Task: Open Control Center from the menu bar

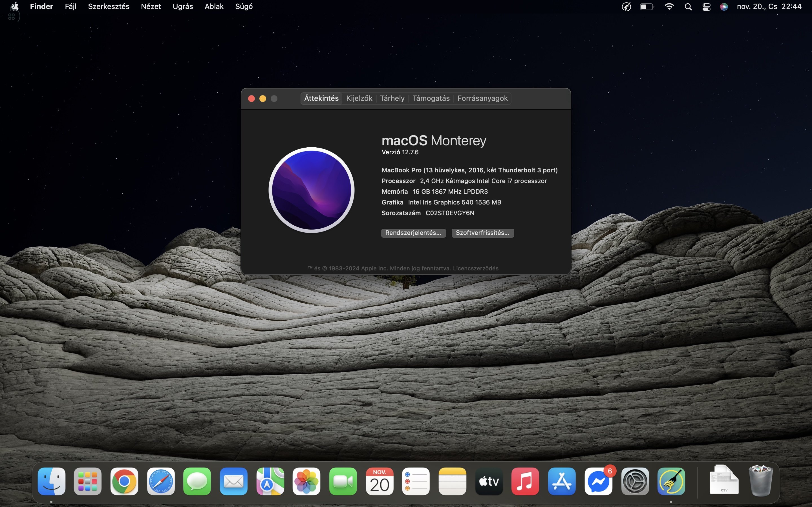Action: coord(706,6)
